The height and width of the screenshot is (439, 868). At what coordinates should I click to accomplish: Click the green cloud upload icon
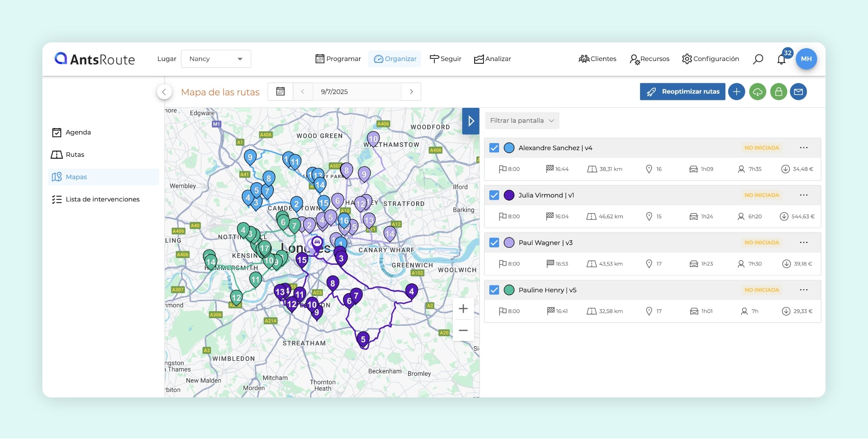pyautogui.click(x=757, y=92)
